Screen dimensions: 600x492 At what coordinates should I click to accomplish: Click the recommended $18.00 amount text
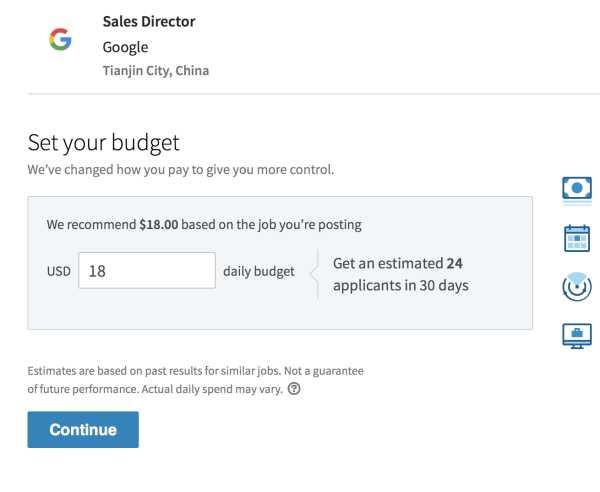(158, 225)
